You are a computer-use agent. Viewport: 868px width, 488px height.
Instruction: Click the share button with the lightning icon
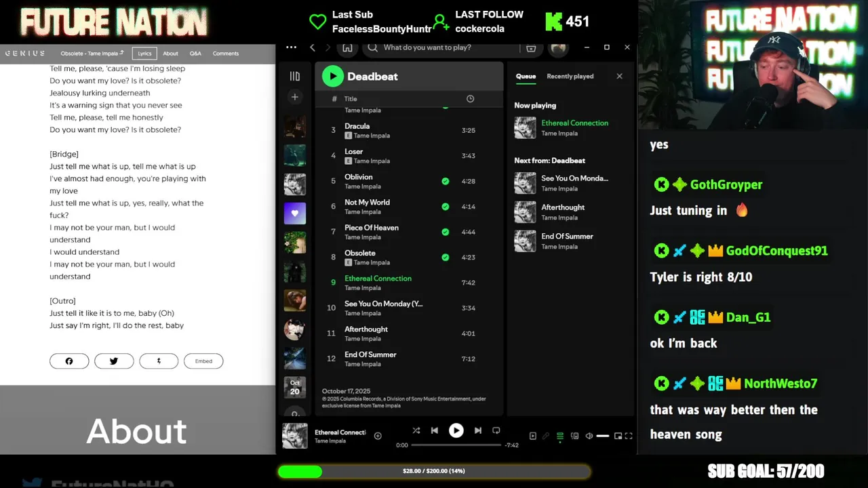159,361
